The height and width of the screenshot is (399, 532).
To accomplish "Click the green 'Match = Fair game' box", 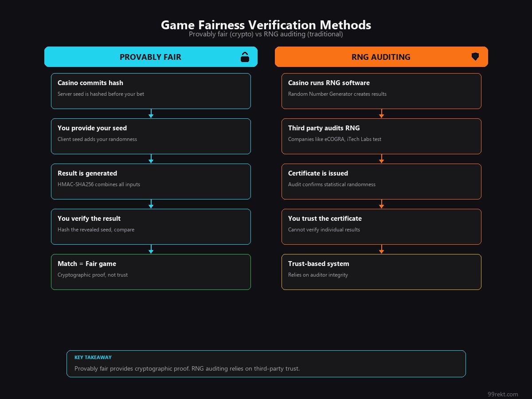I will 151,272.
